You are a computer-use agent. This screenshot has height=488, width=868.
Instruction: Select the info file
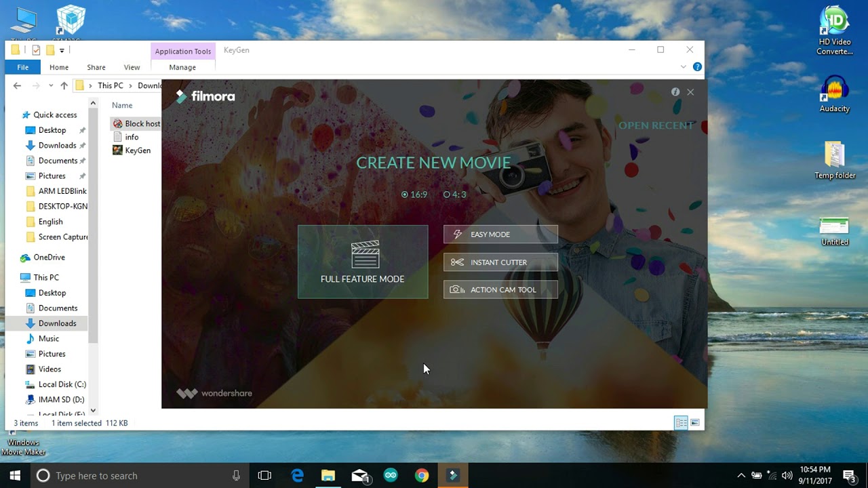pos(126,137)
